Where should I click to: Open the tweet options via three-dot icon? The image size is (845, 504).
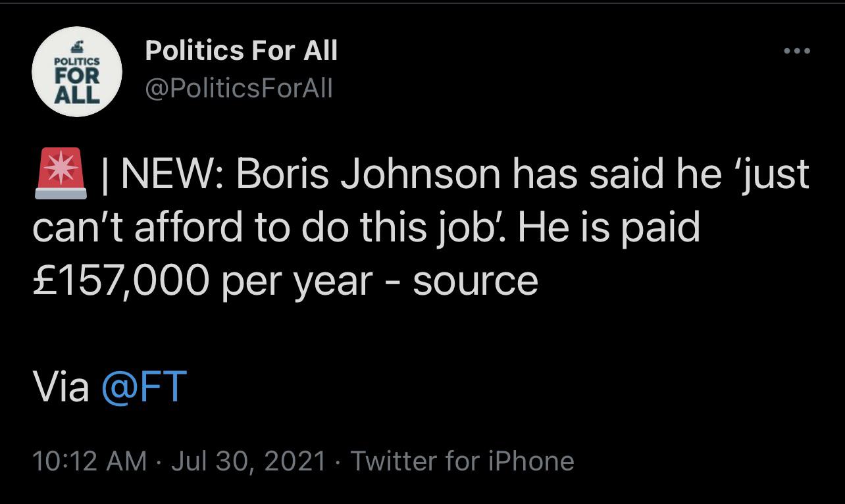click(798, 49)
